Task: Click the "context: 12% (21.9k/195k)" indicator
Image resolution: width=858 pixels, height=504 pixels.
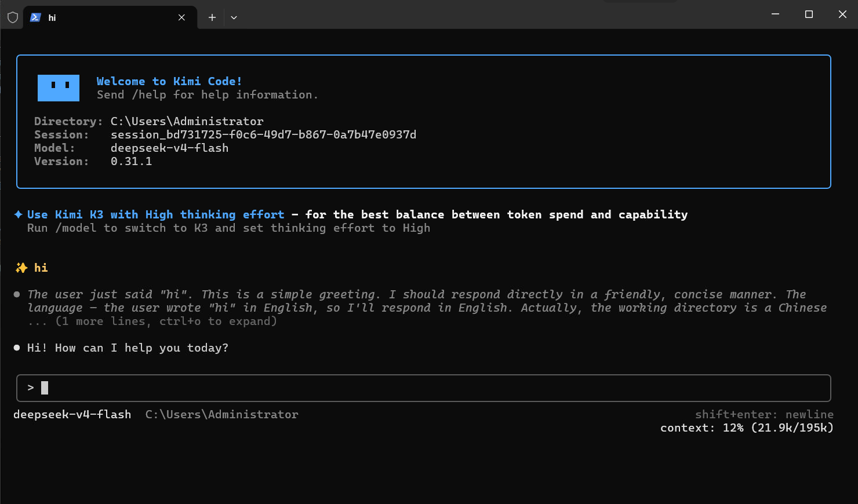Action: point(747,428)
